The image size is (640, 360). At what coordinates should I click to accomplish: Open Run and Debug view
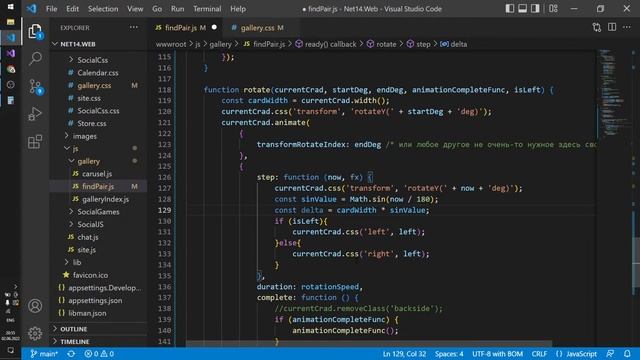[x=35, y=114]
